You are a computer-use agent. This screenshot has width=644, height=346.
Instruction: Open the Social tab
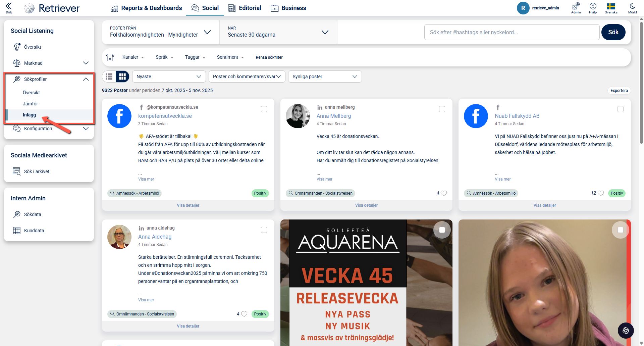coord(205,8)
